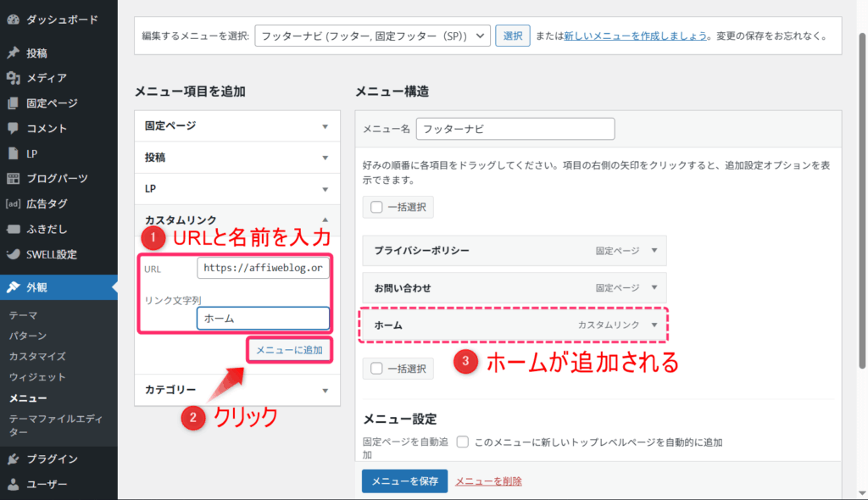This screenshot has width=868, height=500.
Task: Click the pages icon beside 固定ページ
Action: (14, 103)
